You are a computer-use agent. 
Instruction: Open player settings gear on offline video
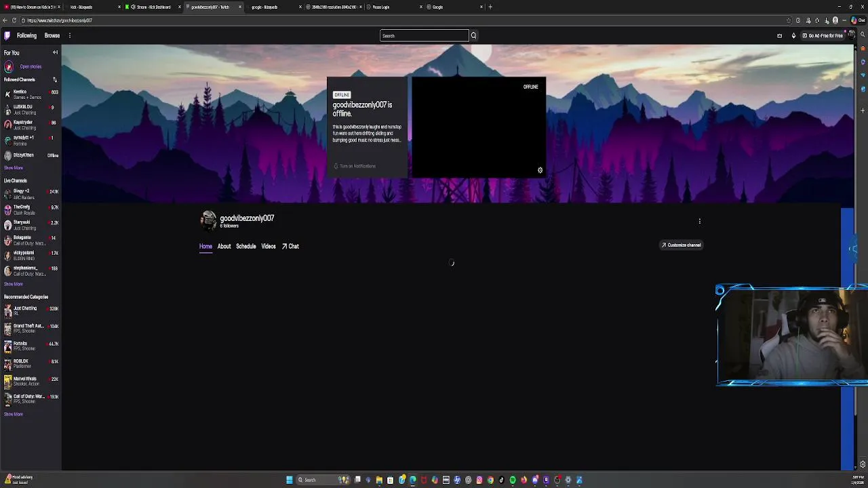coord(540,170)
